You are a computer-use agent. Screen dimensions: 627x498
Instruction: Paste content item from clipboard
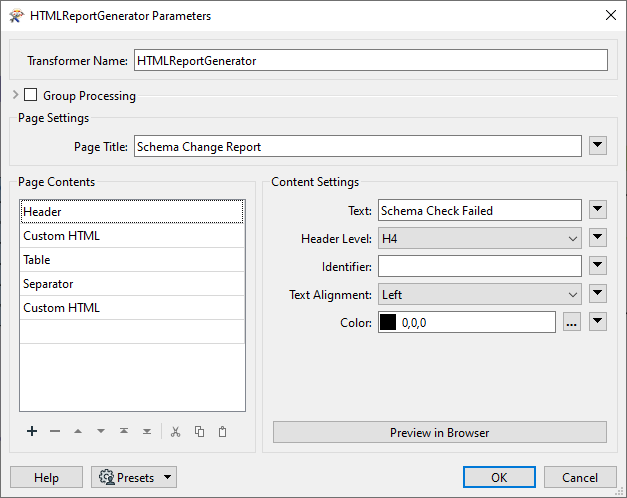tap(222, 432)
